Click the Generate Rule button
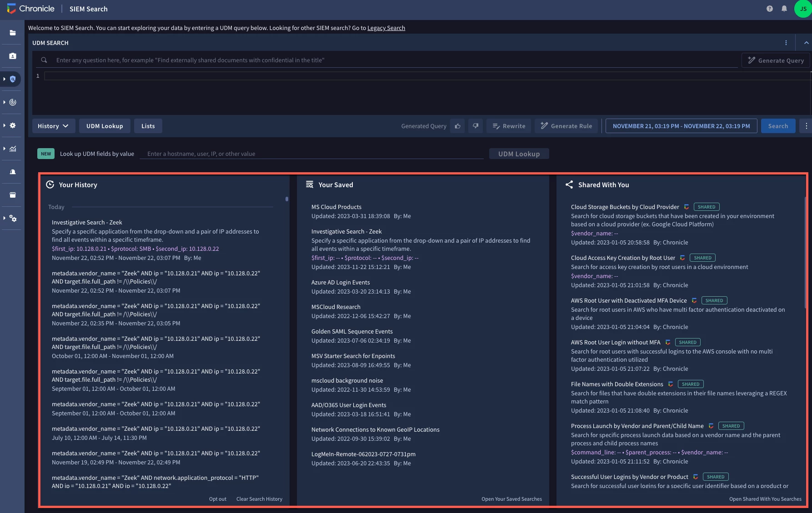Viewport: 812px width, 513px height. (x=566, y=126)
